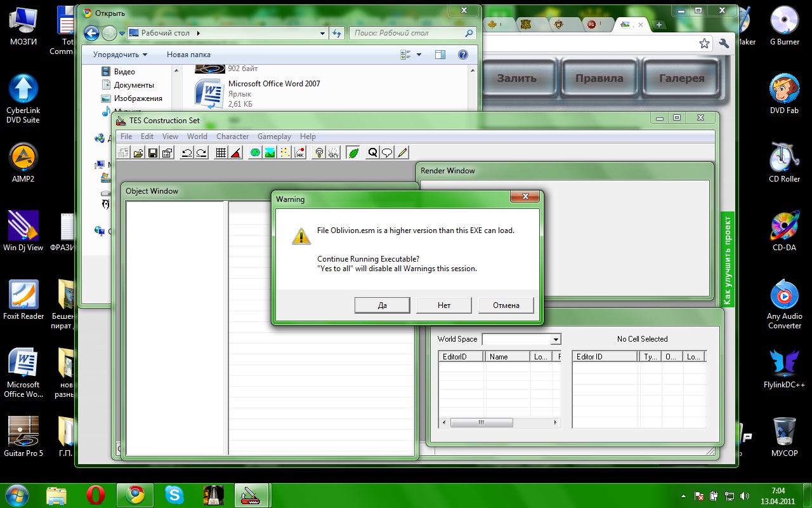Open Gameplay menu in TES Construction Set
The height and width of the screenshot is (508, 812).
pos(274,137)
